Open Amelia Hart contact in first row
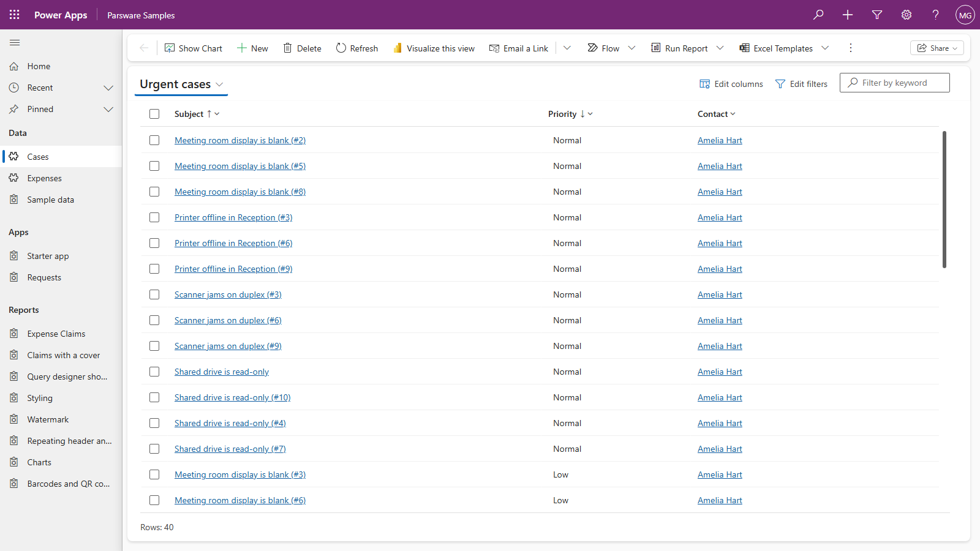The width and height of the screenshot is (980, 551). (x=720, y=140)
